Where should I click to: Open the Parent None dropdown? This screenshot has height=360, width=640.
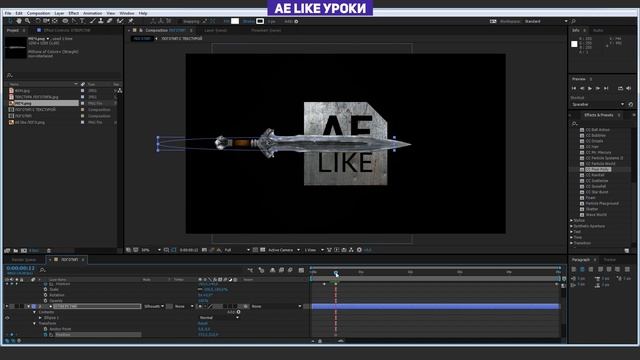click(x=277, y=306)
